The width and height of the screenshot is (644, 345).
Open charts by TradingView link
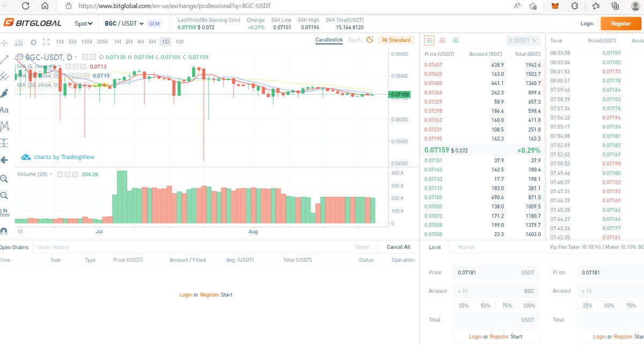tap(58, 157)
